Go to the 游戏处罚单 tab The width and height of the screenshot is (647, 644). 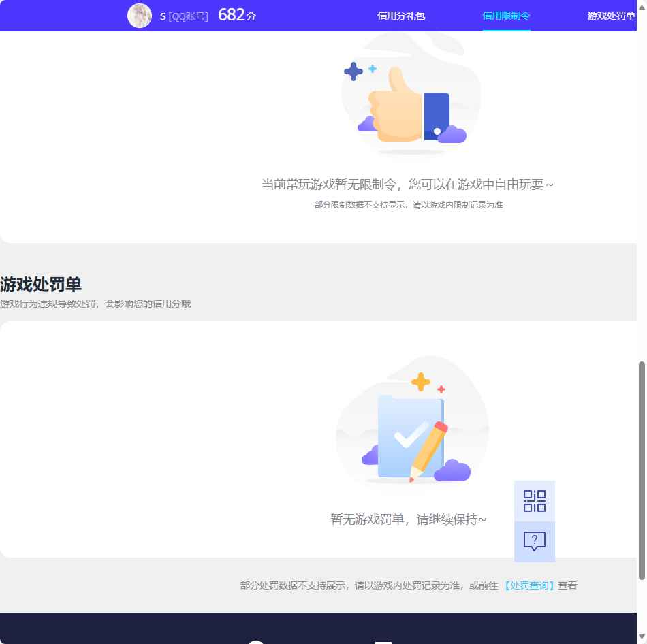point(611,16)
